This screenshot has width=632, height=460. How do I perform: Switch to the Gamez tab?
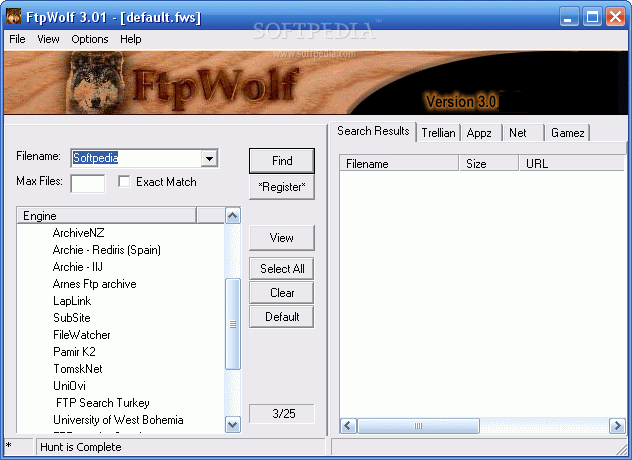click(568, 133)
